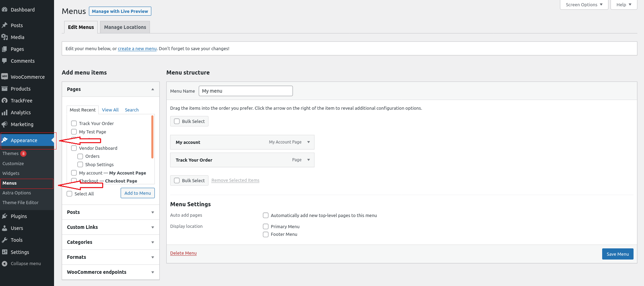Expand Track Your Order menu item options

click(309, 160)
